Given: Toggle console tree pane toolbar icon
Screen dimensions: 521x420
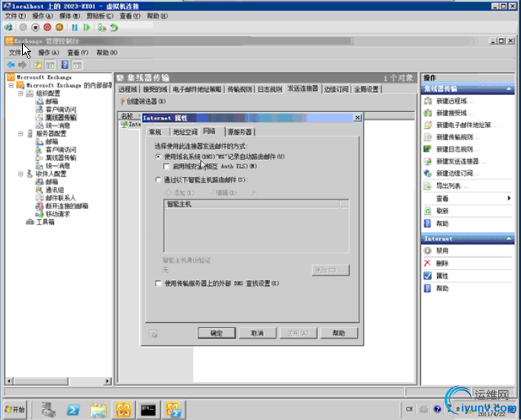Looking at the screenshot, I should pos(50,65).
